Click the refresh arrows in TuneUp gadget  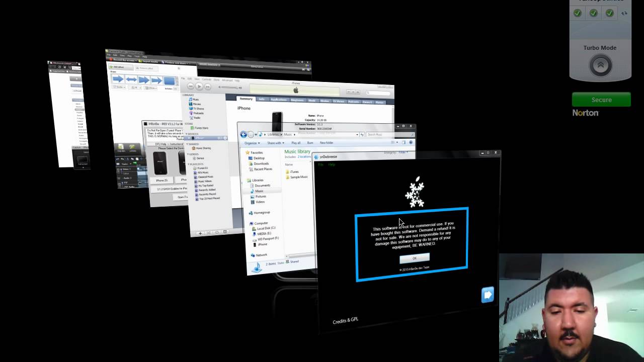pyautogui.click(x=624, y=14)
